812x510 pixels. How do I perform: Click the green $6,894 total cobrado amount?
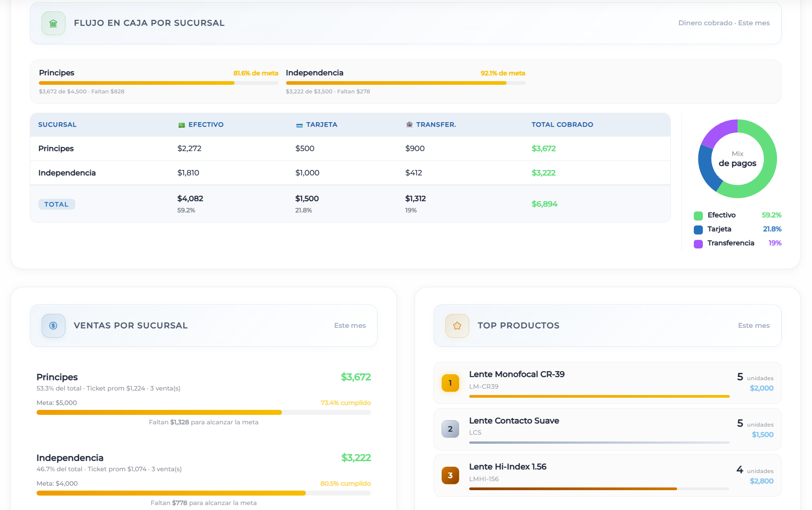544,204
